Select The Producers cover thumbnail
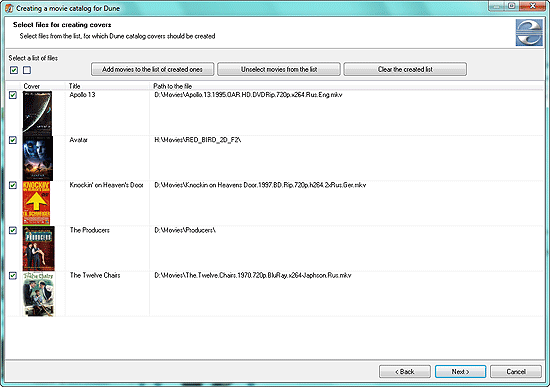 point(39,248)
